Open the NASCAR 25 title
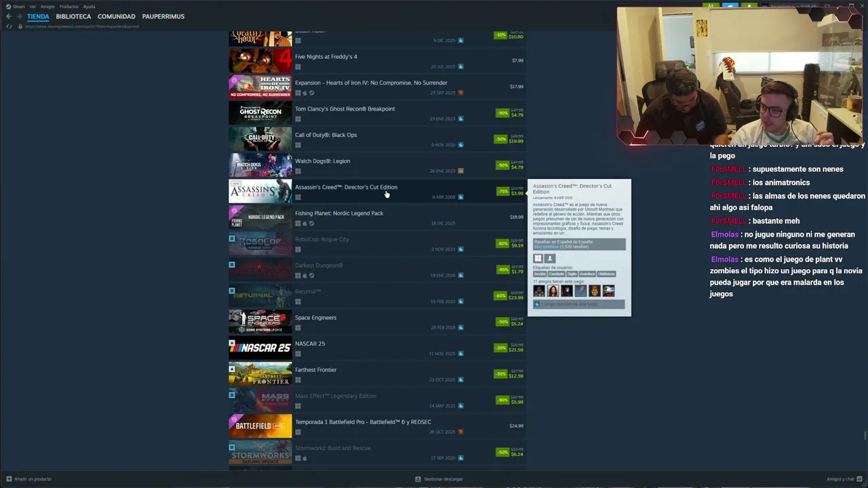868x488 pixels. point(310,344)
